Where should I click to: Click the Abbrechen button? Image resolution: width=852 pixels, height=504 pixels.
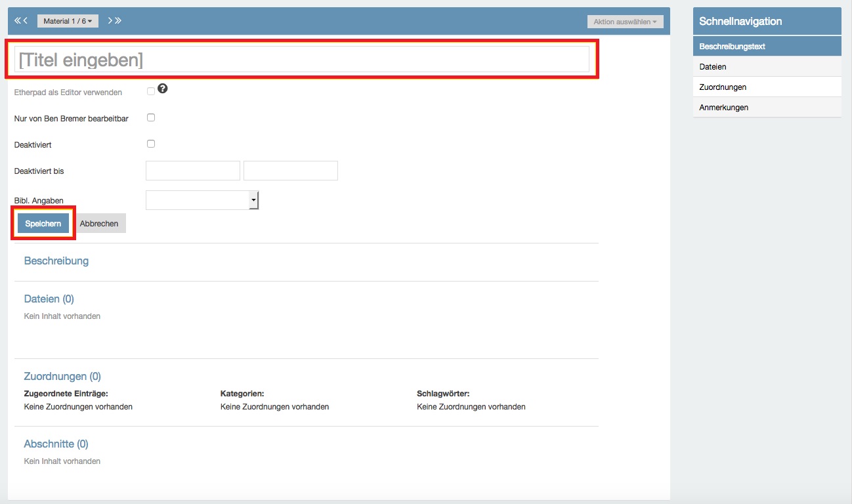tap(99, 223)
